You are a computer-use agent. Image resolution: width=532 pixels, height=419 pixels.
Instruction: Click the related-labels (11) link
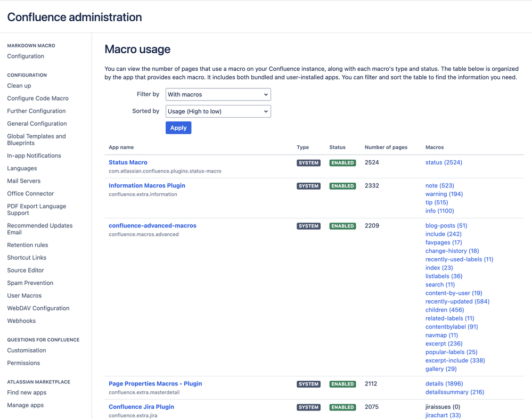pyautogui.click(x=450, y=318)
